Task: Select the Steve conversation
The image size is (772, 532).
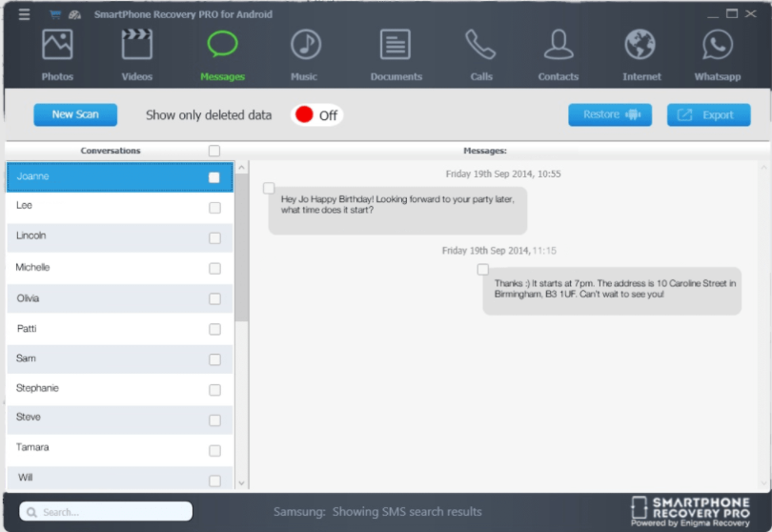Action: pos(120,419)
